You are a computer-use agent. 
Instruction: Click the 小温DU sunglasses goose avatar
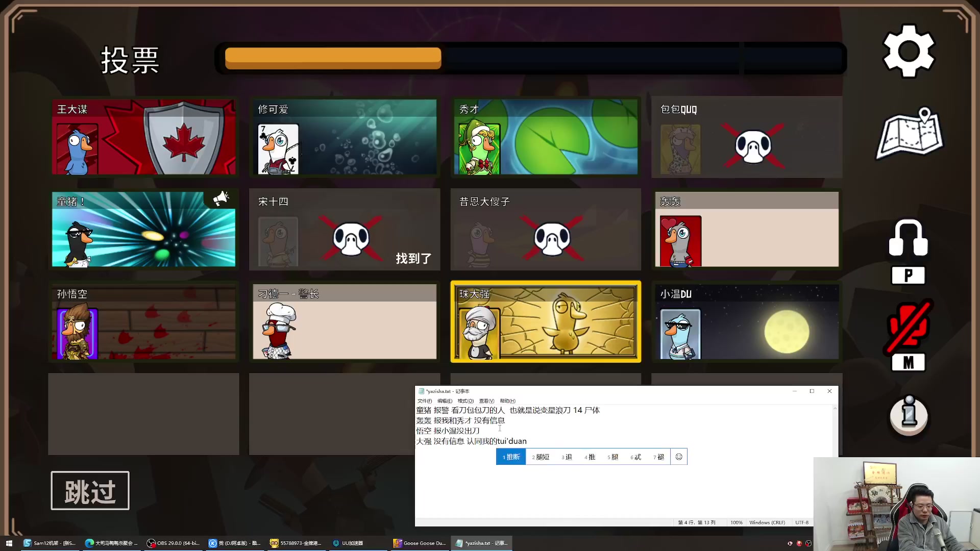[680, 334]
